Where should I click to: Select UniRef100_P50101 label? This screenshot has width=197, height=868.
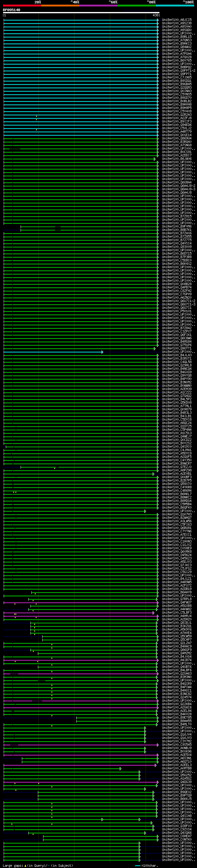click(x=177, y=311)
